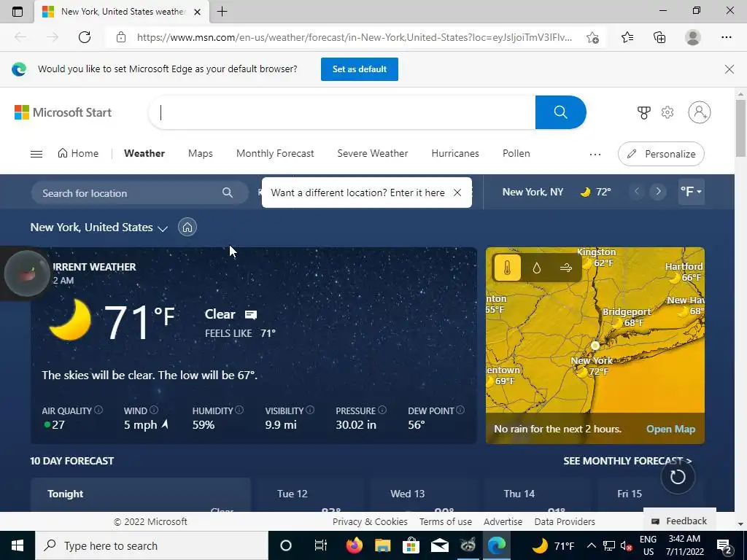Open See Monthly Forecast link

pos(627,461)
